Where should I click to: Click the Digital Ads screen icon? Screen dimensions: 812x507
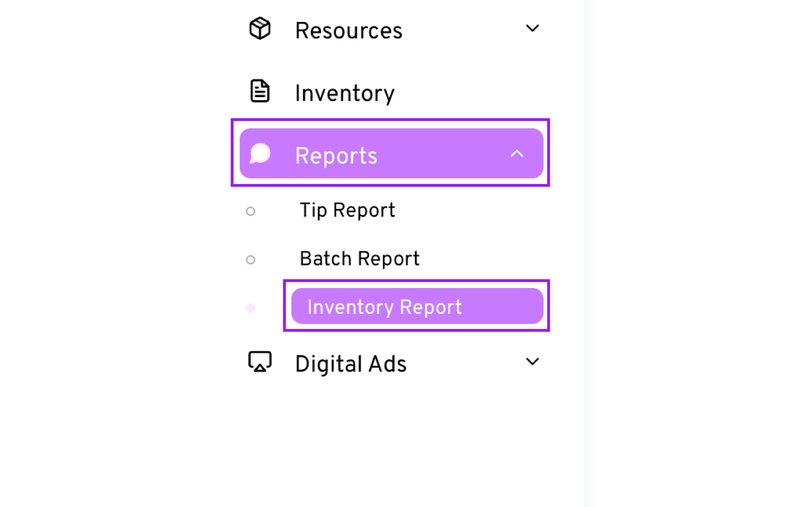click(x=260, y=362)
